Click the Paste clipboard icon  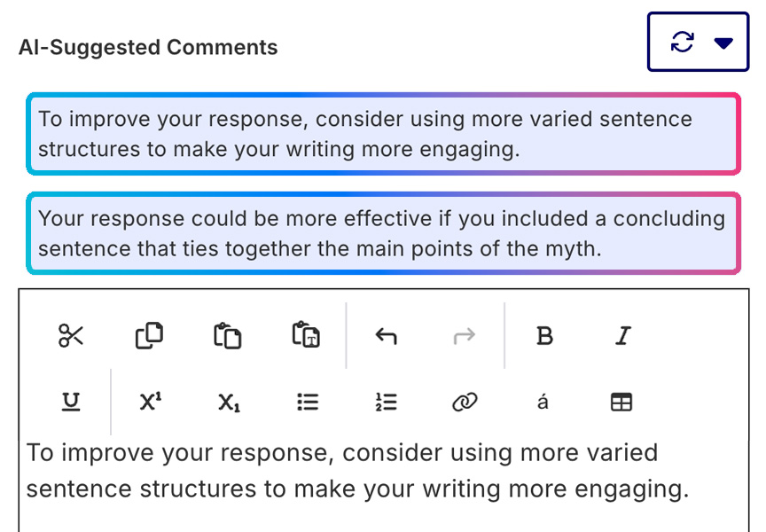(x=228, y=336)
